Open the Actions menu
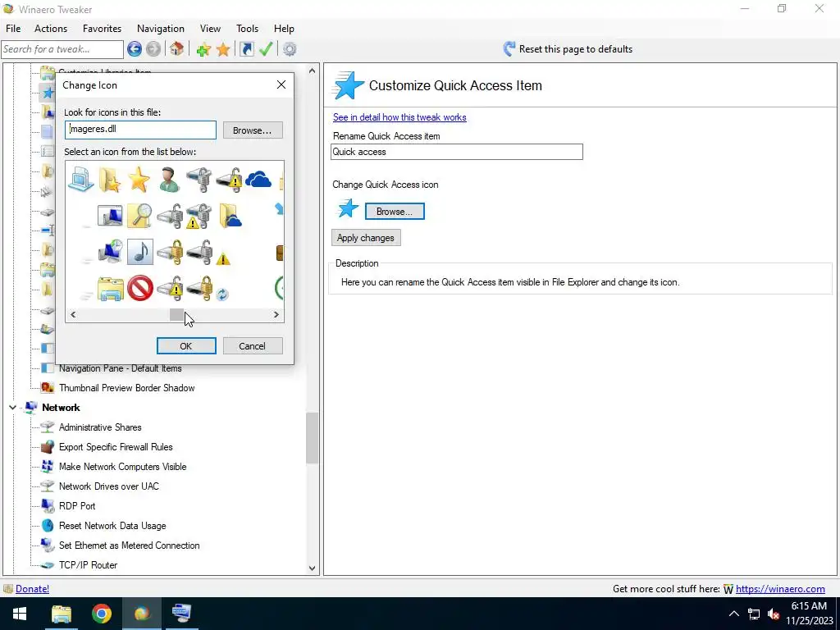Viewport: 840px width, 630px height. point(51,29)
